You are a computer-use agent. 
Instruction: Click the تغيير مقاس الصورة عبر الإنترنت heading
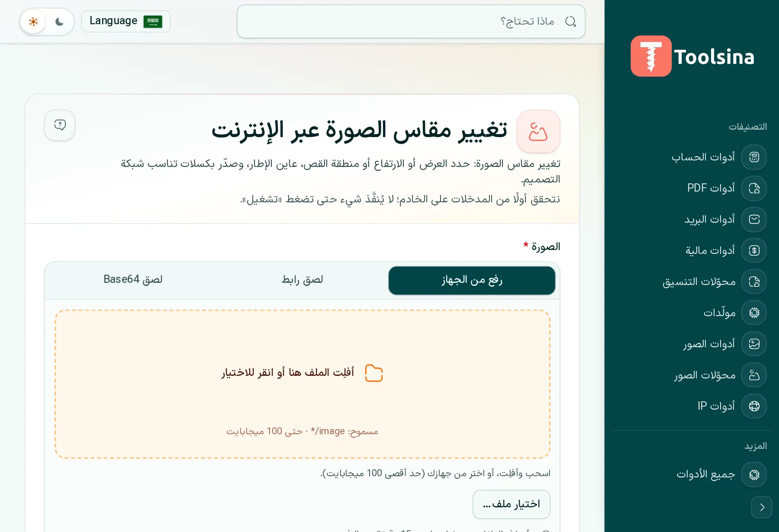pyautogui.click(x=359, y=130)
